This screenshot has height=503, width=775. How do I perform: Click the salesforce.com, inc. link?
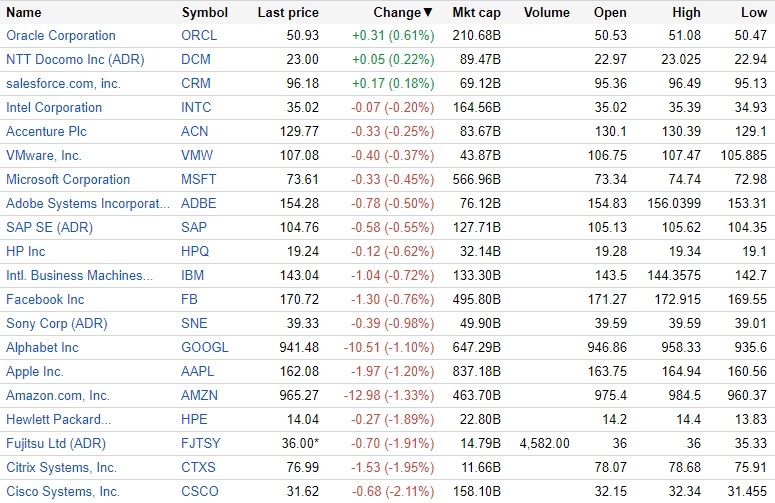pos(63,84)
